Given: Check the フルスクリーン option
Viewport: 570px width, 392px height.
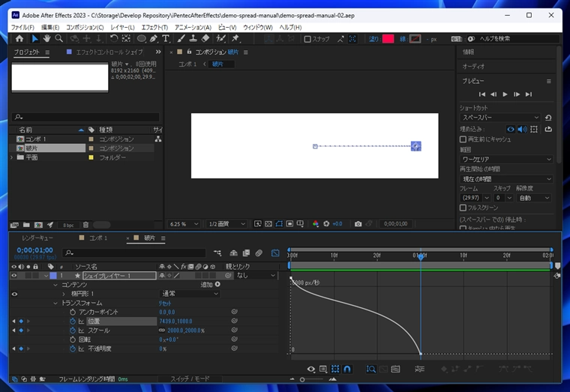Looking at the screenshot, I should pos(463,208).
